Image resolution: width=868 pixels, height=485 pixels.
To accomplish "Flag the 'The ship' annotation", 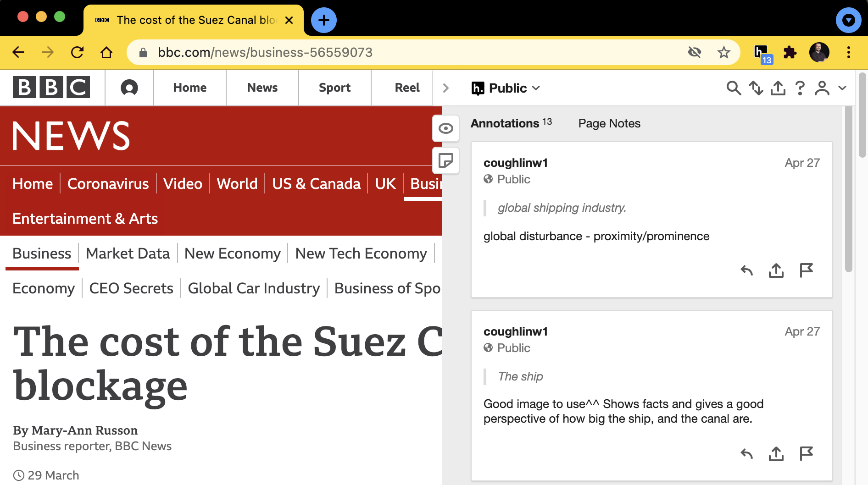I will pos(806,454).
